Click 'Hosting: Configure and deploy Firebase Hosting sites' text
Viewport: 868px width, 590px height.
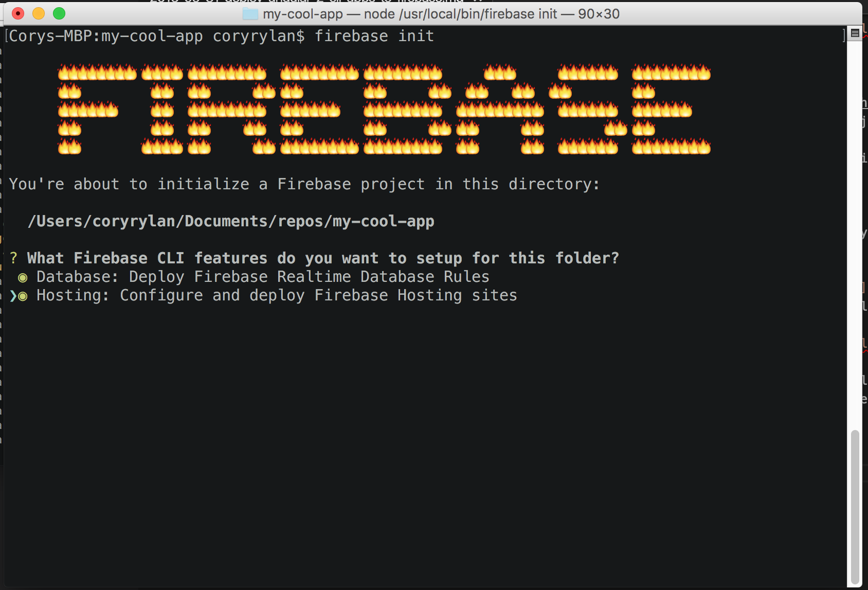(277, 295)
